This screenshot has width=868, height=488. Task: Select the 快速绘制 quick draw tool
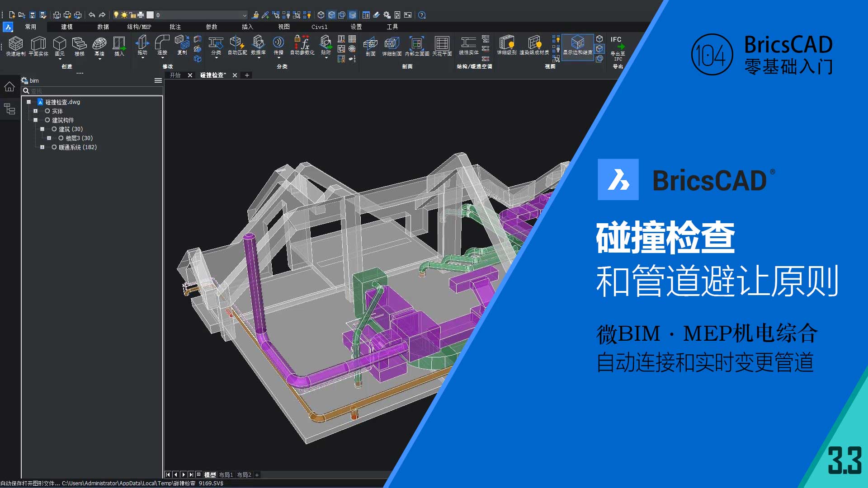coord(15,44)
